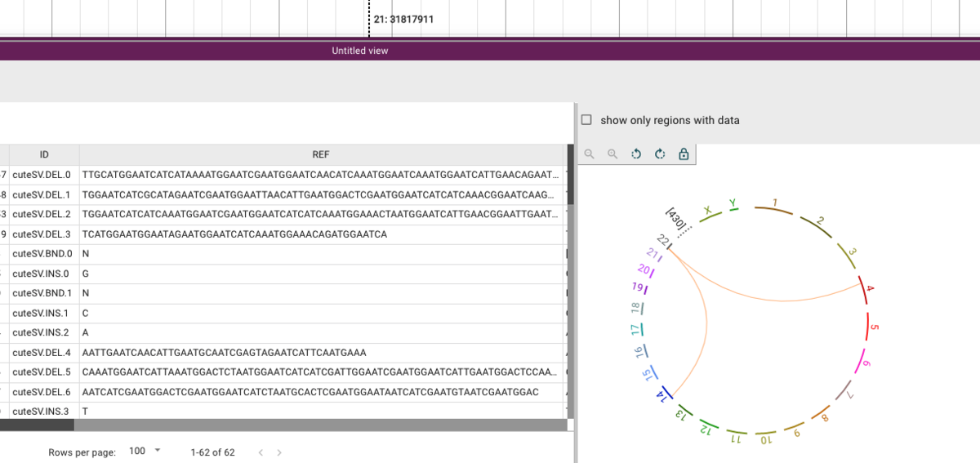980x463 pixels.
Task: Select the cuteSV.DEL.1 cell
Action: click(44, 194)
